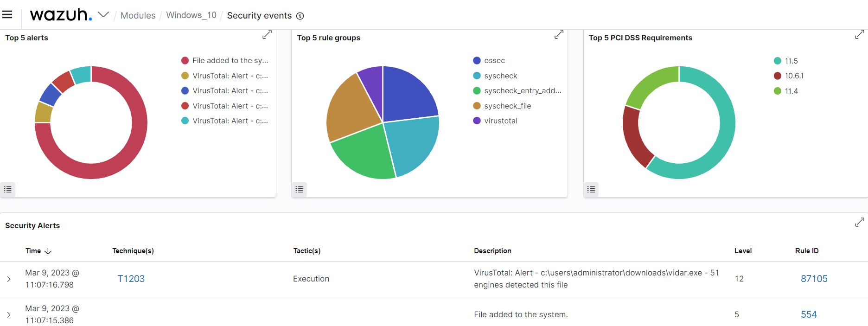Click the Wazuh logo
This screenshot has height=326, width=868.
61,15
